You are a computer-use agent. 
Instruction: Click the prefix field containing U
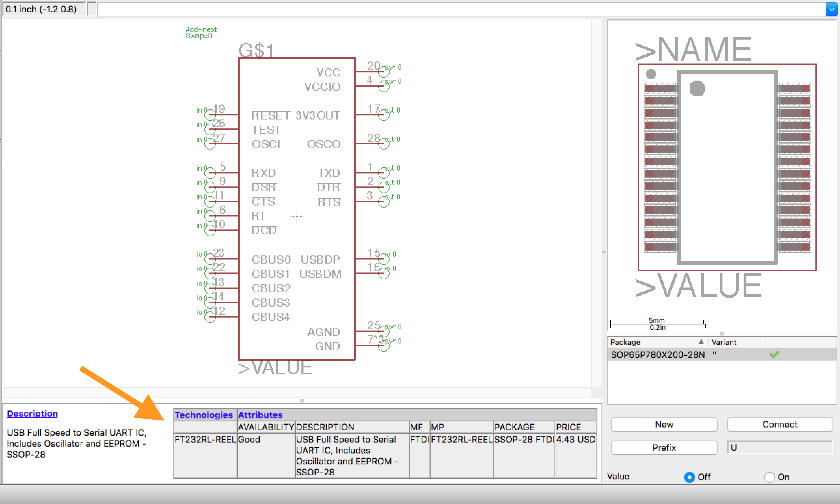coord(780,447)
